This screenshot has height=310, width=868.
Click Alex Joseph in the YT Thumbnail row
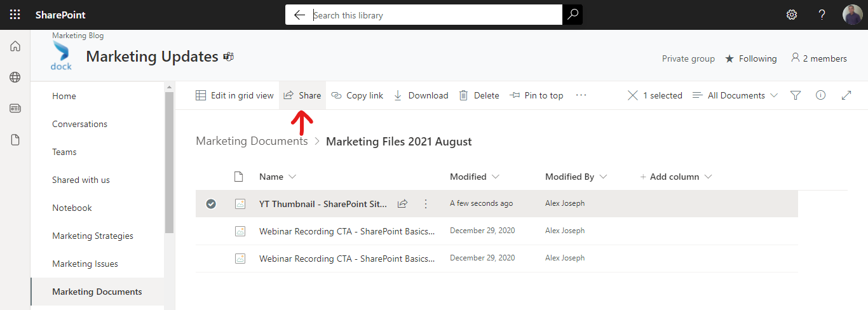pos(565,203)
